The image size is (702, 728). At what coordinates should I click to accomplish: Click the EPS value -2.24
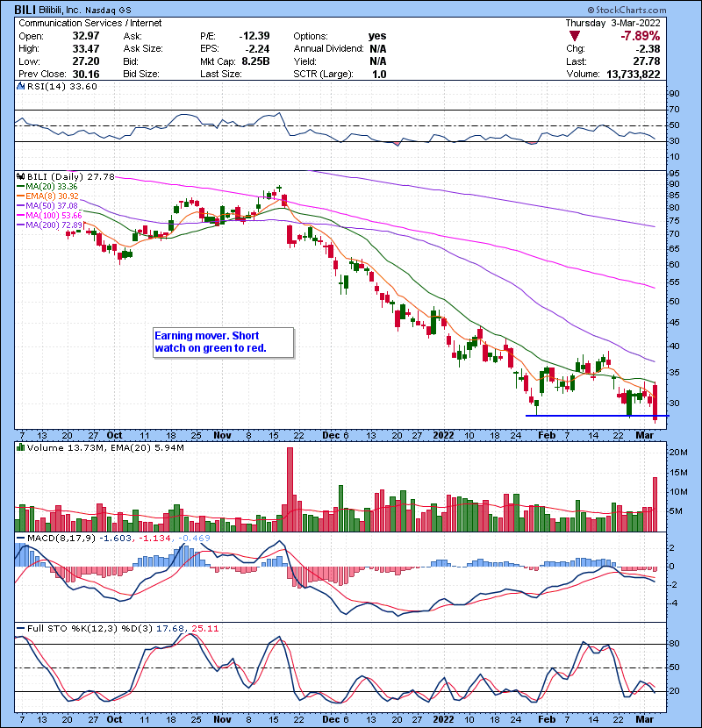(x=256, y=49)
